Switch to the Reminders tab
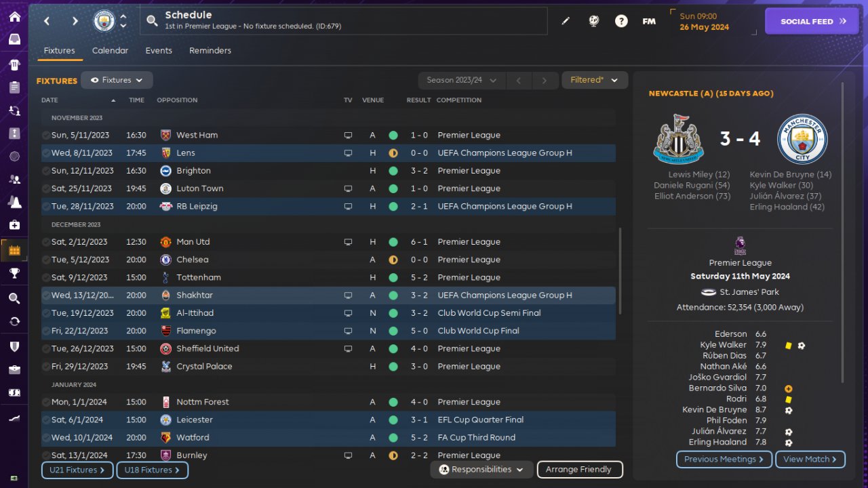 pos(210,51)
